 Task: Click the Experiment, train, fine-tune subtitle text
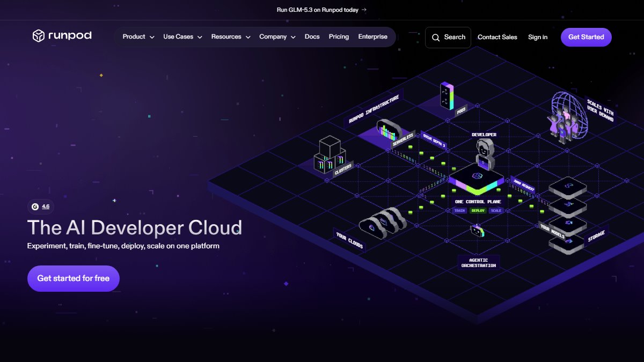pyautogui.click(x=123, y=246)
